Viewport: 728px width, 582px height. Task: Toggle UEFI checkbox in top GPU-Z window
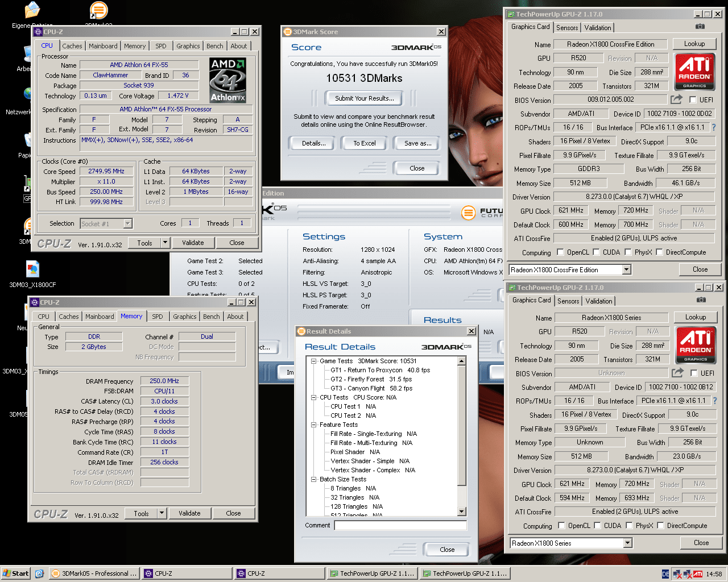pyautogui.click(x=693, y=100)
